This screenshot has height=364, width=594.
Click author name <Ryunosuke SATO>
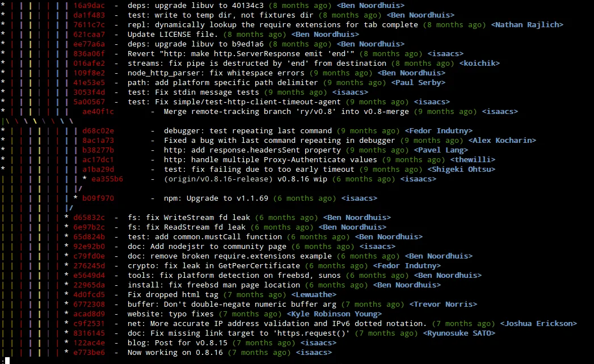point(459,333)
